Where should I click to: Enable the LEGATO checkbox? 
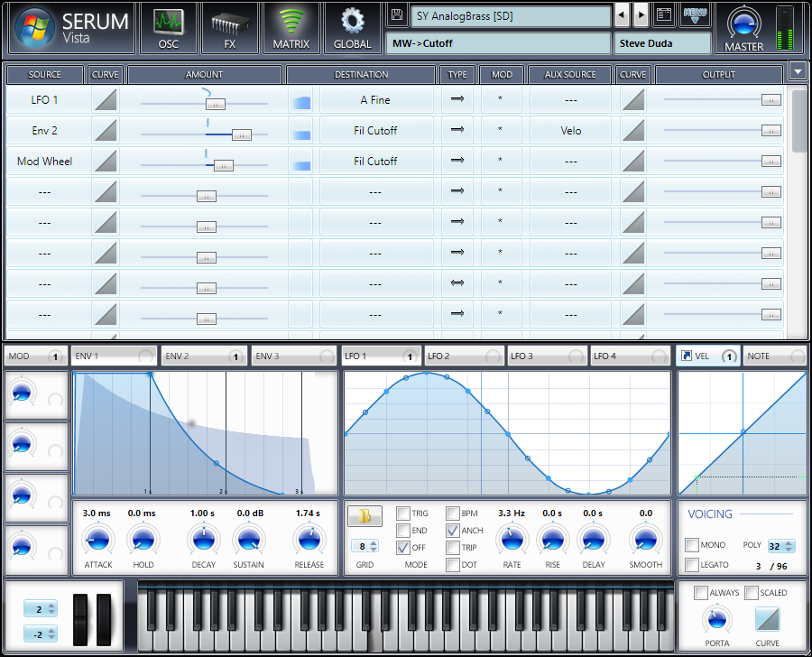tap(692, 564)
